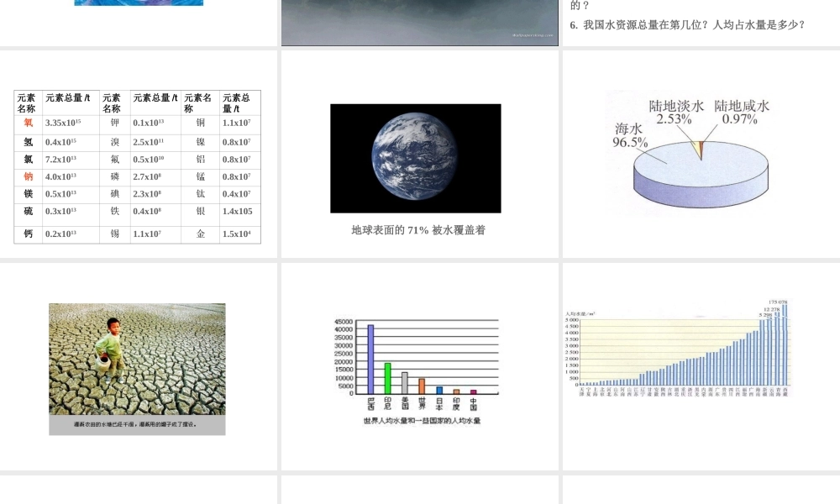The image size is (840, 504).
Task: Click the 12 278 value on the provincial chart
Action: tap(771, 310)
